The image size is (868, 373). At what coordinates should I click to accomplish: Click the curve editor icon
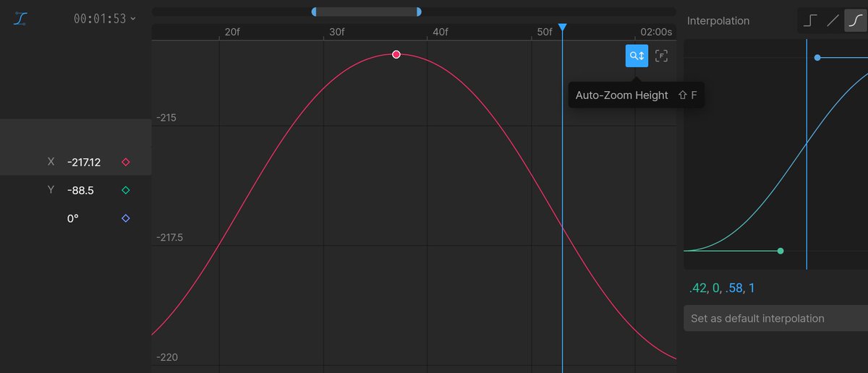pos(20,19)
